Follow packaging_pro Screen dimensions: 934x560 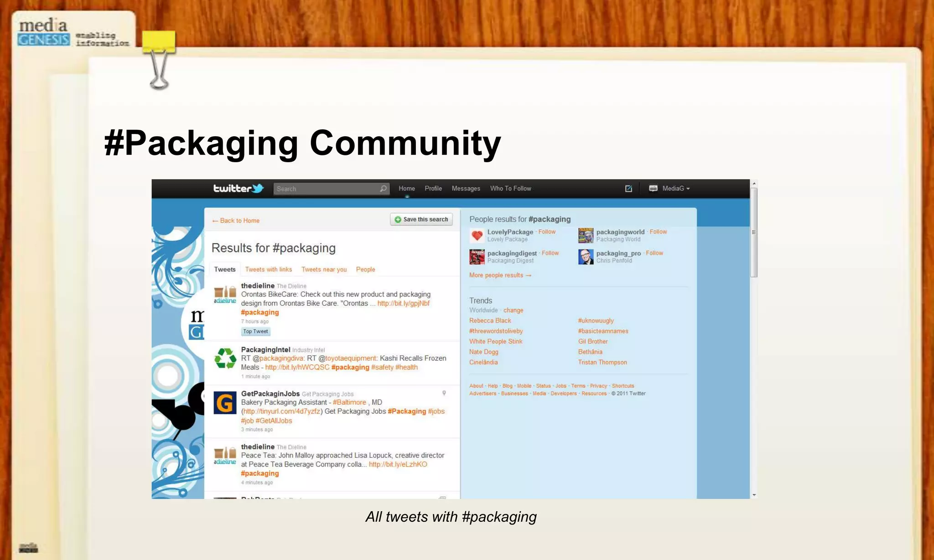pos(654,253)
